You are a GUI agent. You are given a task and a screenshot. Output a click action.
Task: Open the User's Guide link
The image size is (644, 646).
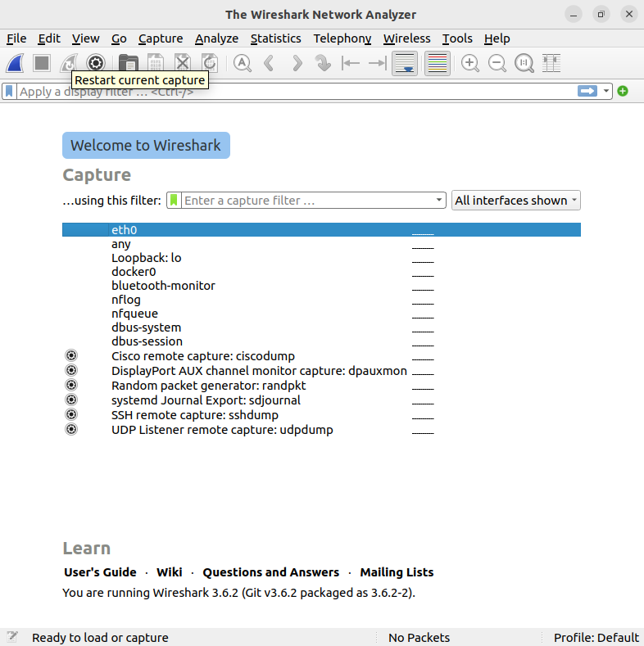click(x=100, y=572)
